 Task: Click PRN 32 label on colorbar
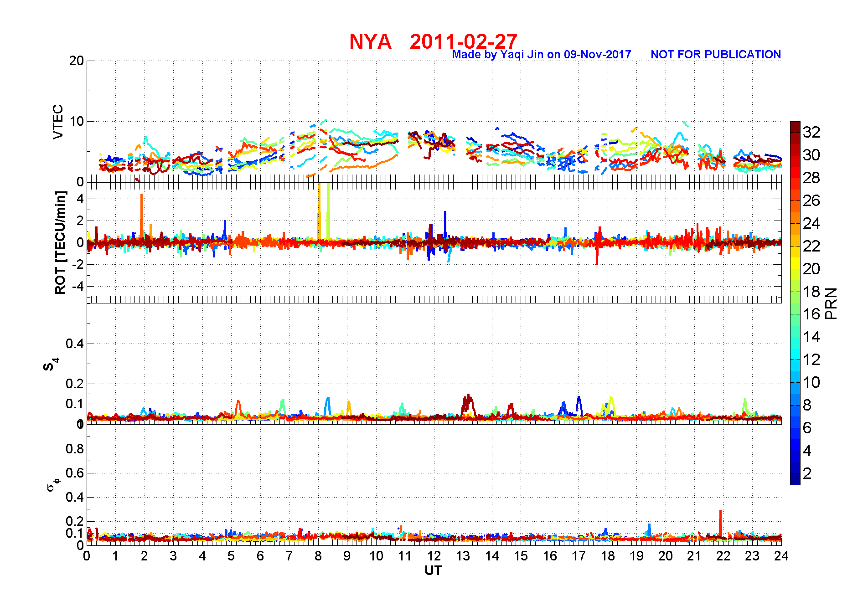[811, 132]
